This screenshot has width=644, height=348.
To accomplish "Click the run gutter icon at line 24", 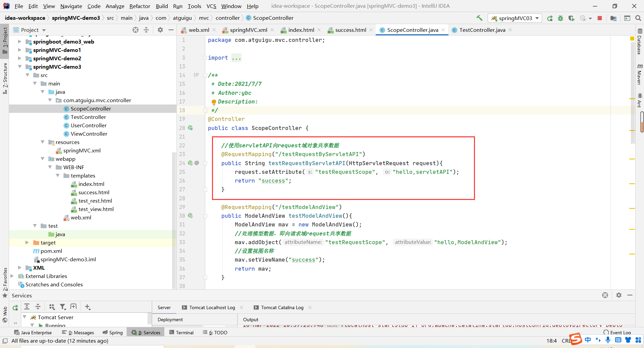I will pos(190,163).
